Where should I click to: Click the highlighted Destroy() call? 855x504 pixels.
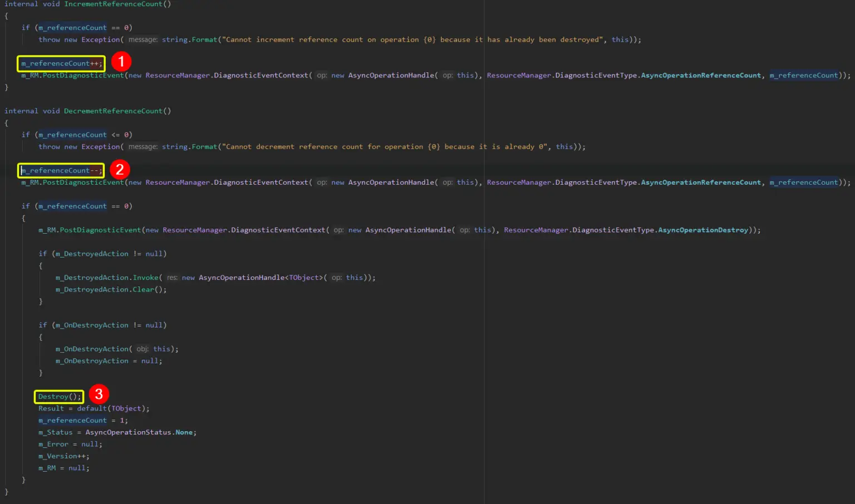tap(58, 396)
